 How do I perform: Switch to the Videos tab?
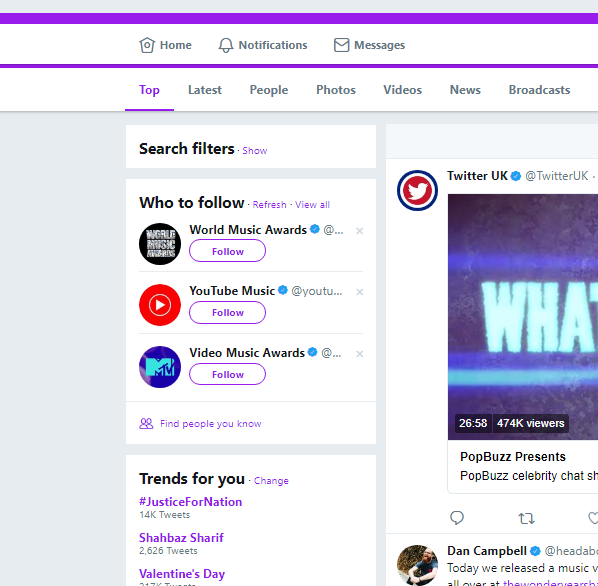pyautogui.click(x=402, y=90)
